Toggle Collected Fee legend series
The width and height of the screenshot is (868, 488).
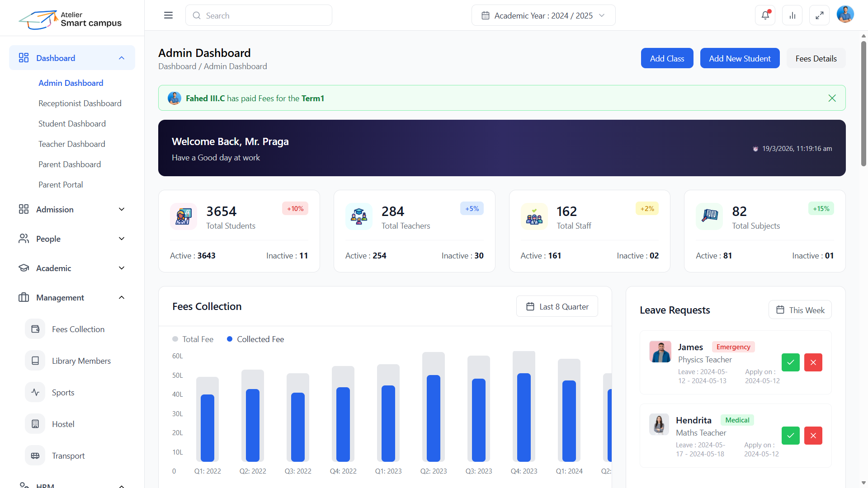[x=255, y=339]
